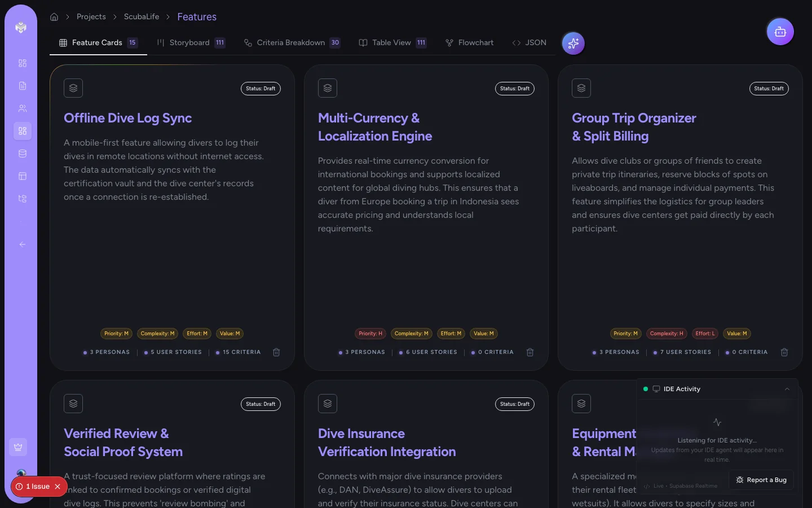Screen dimensions: 812x508
Task: Open the dashboard grid icon in sidebar
Action: [23, 63]
